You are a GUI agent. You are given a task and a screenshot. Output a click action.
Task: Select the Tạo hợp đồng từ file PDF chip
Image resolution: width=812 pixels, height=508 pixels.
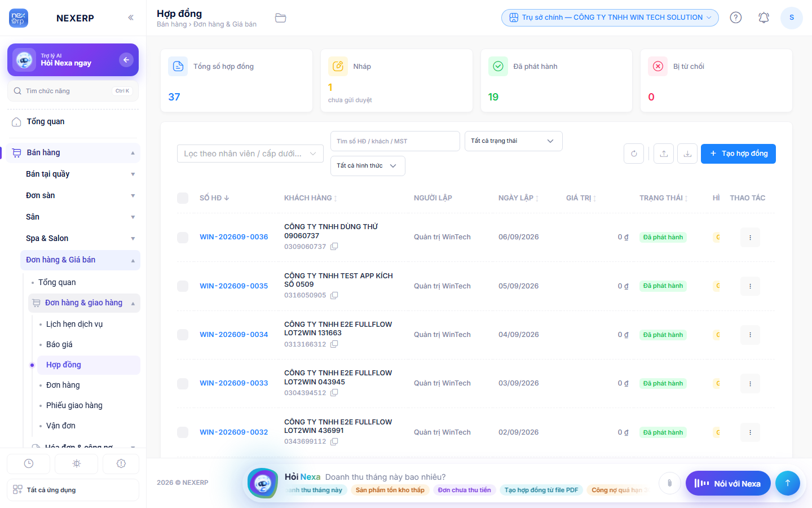pos(541,490)
